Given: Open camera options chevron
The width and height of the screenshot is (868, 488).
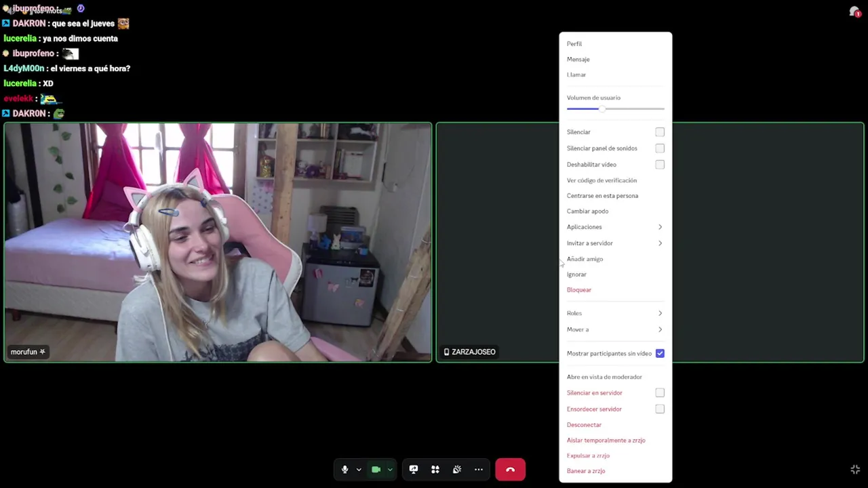Looking at the screenshot, I should pos(390,470).
